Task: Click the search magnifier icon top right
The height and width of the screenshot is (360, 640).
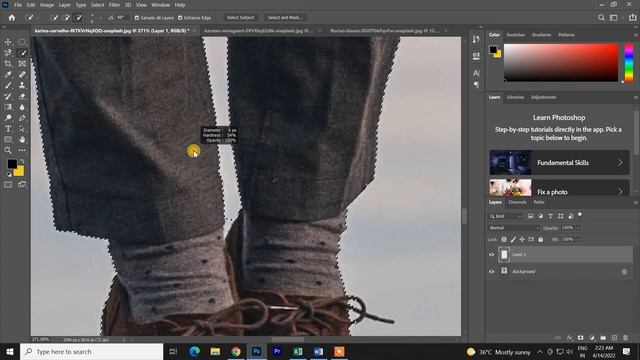Action: tap(601, 18)
